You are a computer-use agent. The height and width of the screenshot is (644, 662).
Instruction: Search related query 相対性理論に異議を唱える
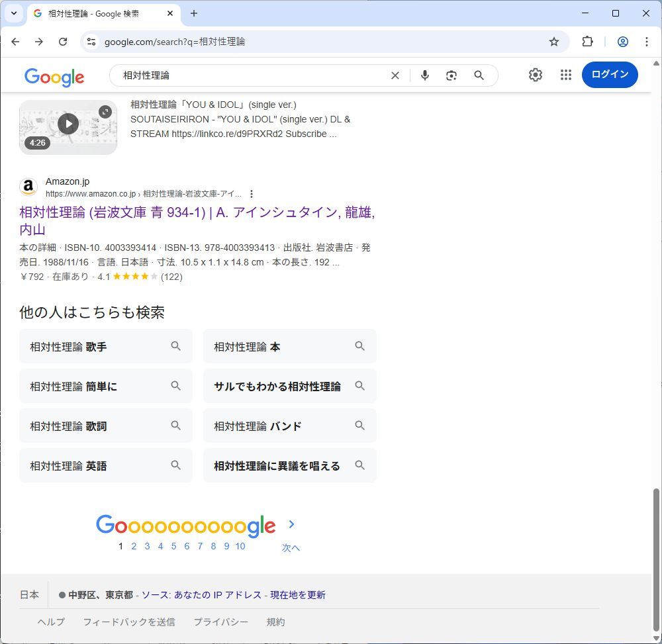(290, 465)
